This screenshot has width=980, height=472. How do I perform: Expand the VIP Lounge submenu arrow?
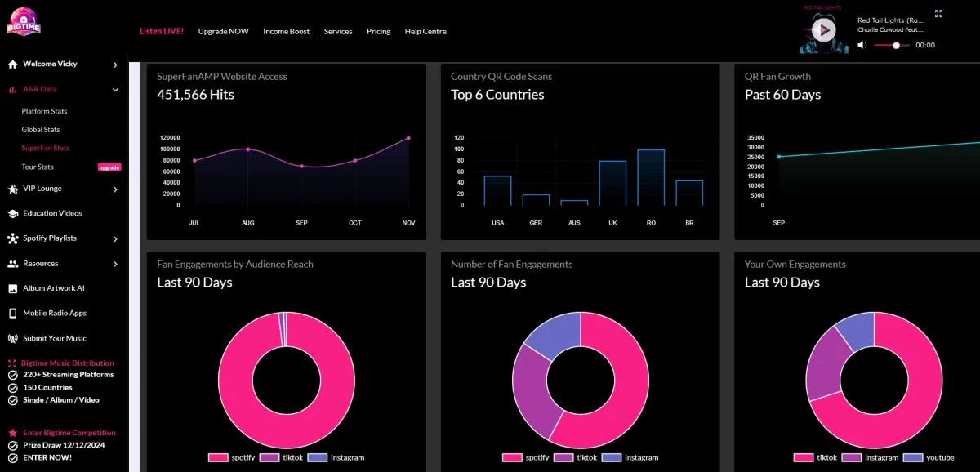[x=115, y=189]
